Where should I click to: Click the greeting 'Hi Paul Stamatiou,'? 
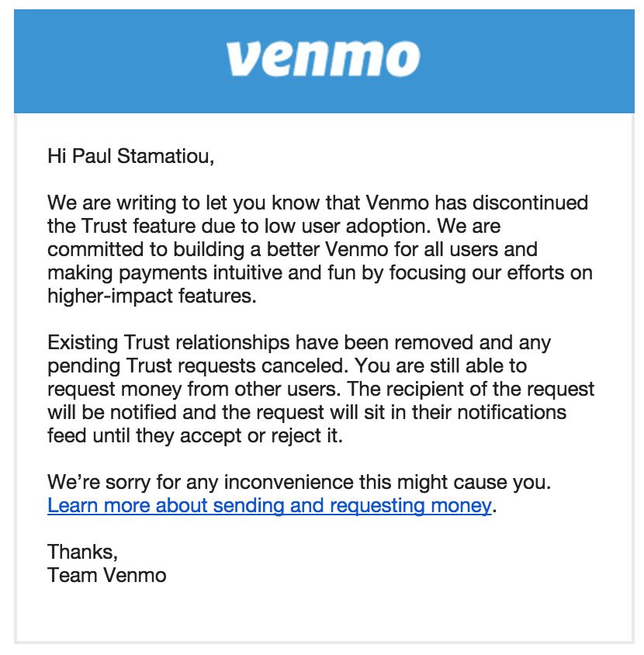(130, 157)
